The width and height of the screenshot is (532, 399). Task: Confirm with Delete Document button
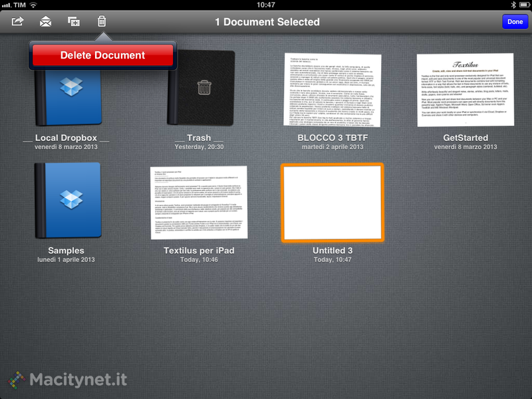pyautogui.click(x=103, y=55)
